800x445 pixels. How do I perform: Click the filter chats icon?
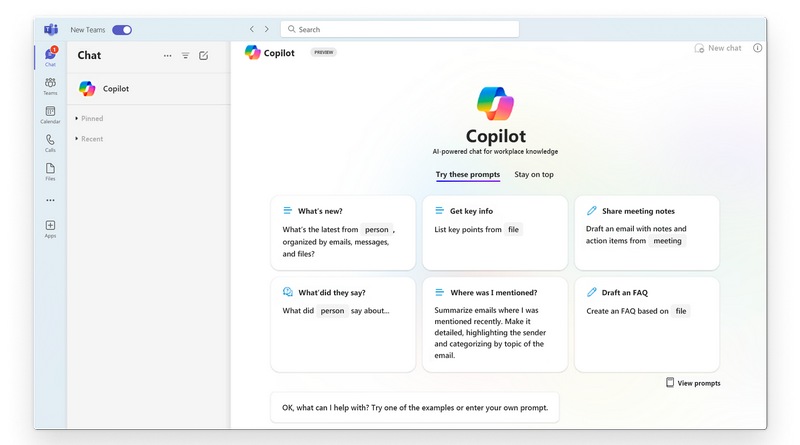click(x=185, y=56)
